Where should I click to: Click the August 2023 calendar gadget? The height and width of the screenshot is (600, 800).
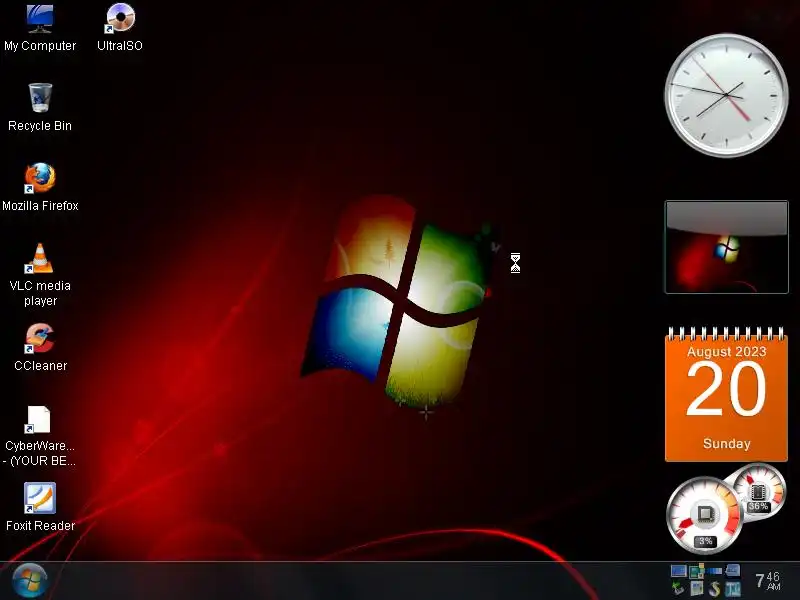click(727, 394)
